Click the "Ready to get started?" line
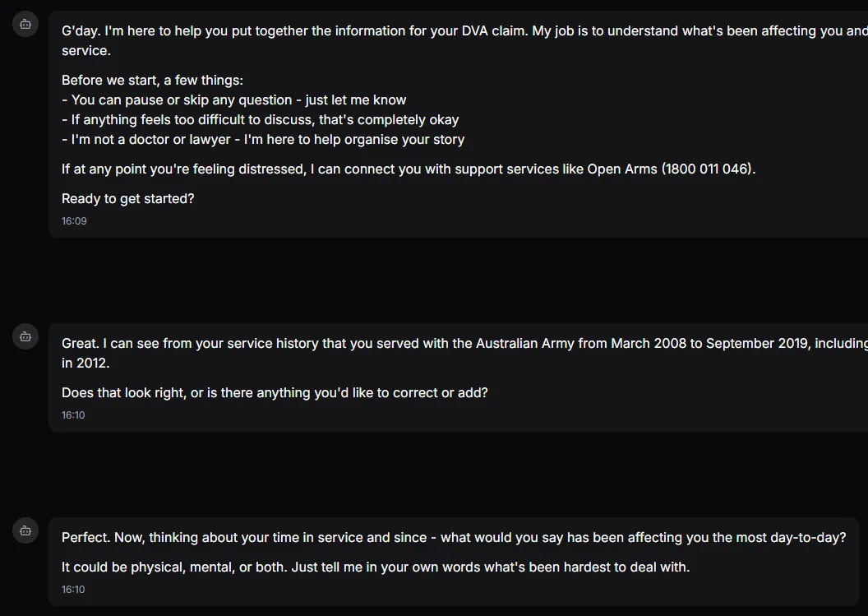The width and height of the screenshot is (868, 616). click(x=128, y=199)
